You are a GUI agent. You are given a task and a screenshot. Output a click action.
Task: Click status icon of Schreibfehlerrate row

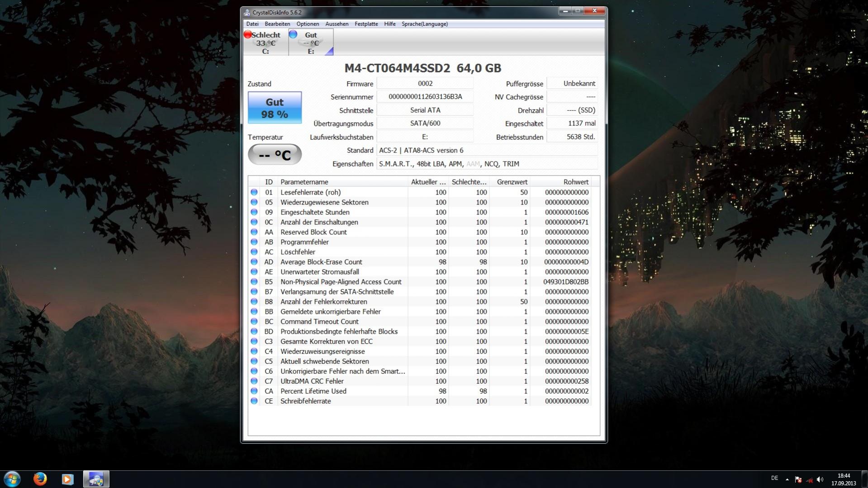pos(254,401)
